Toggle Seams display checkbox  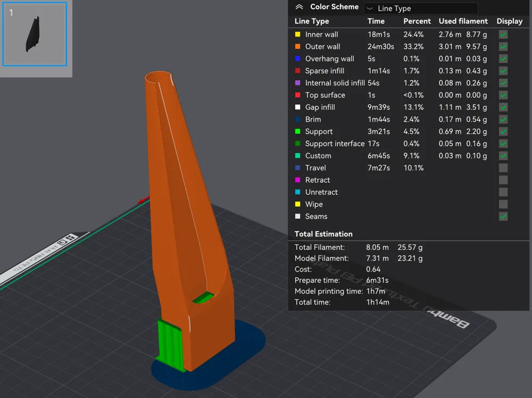[503, 216]
